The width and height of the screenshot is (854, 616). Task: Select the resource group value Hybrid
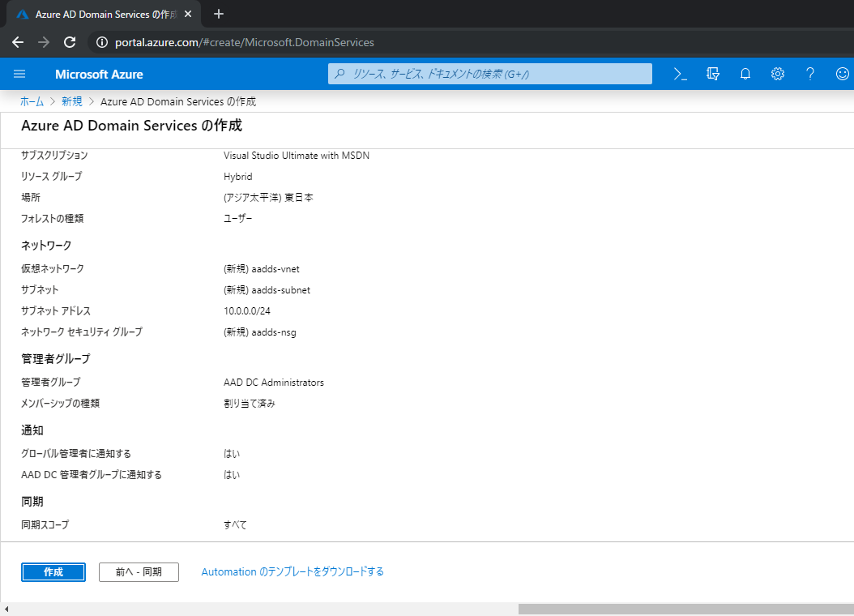(238, 177)
